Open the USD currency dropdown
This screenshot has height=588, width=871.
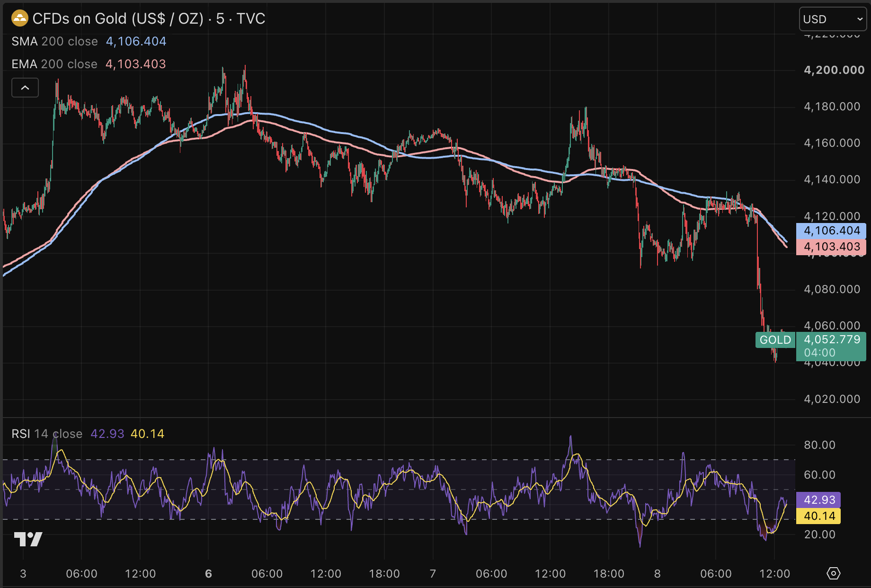pos(833,19)
